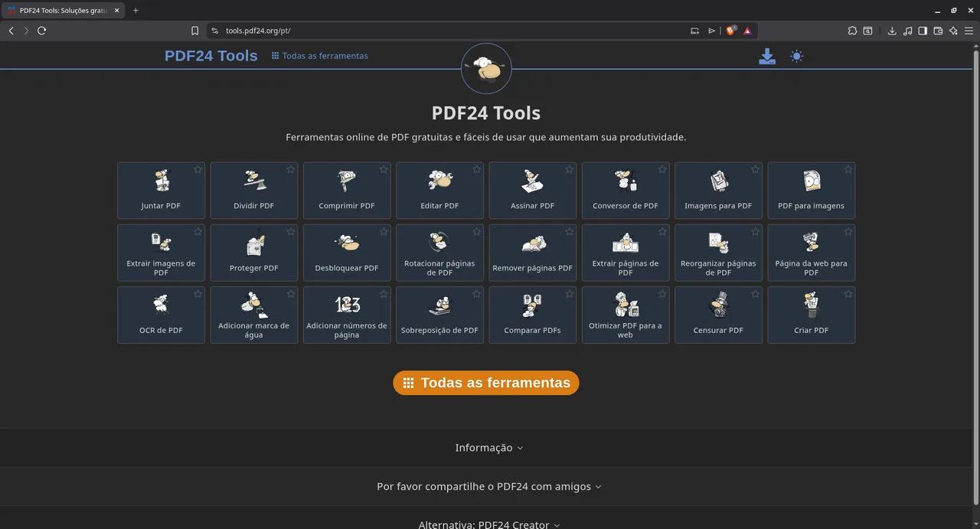
Task: Favorite the Conversor de PDF star
Action: coord(662,169)
